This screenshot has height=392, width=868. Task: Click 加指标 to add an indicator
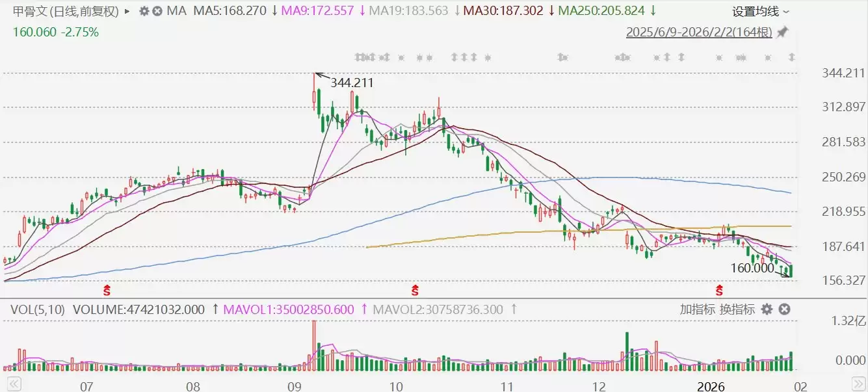pyautogui.click(x=698, y=309)
